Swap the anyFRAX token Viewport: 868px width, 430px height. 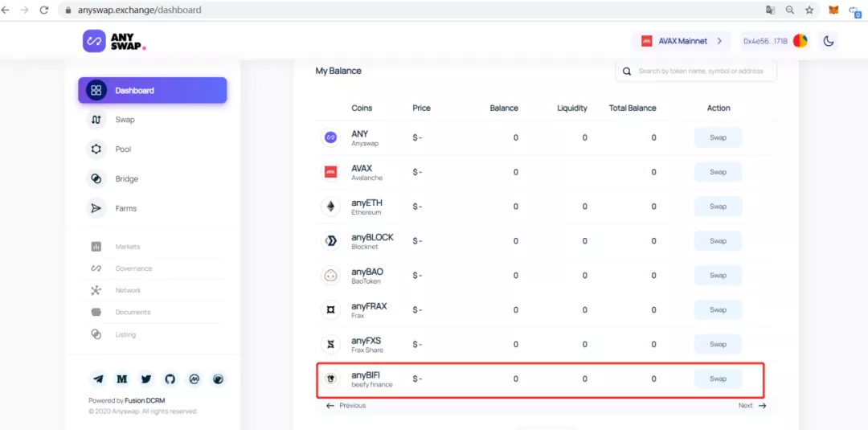718,310
